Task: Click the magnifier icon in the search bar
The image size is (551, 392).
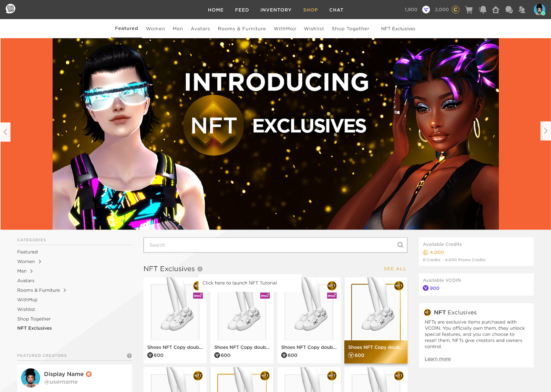Action: click(x=400, y=245)
